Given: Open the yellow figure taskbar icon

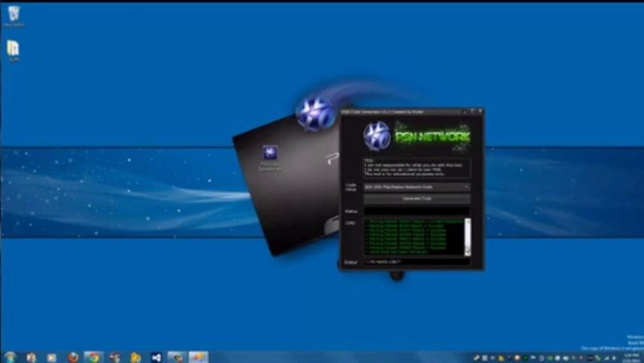Looking at the screenshot, I should [x=135, y=357].
